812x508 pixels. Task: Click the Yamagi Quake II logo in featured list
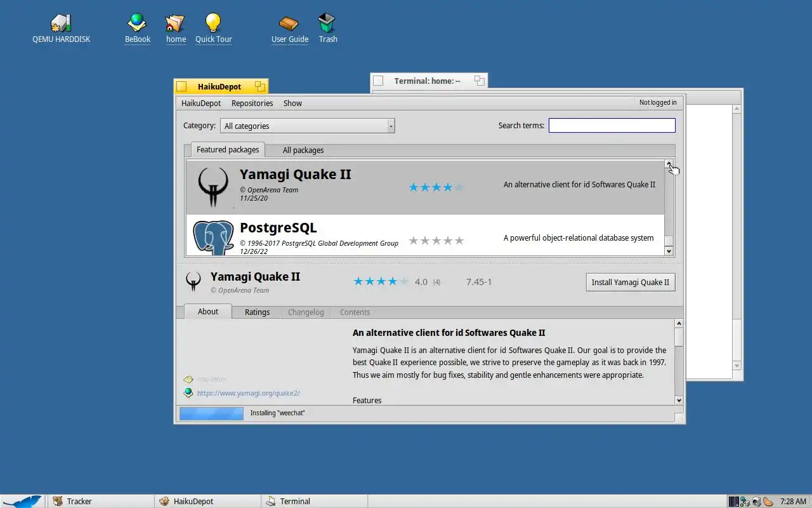(x=213, y=187)
